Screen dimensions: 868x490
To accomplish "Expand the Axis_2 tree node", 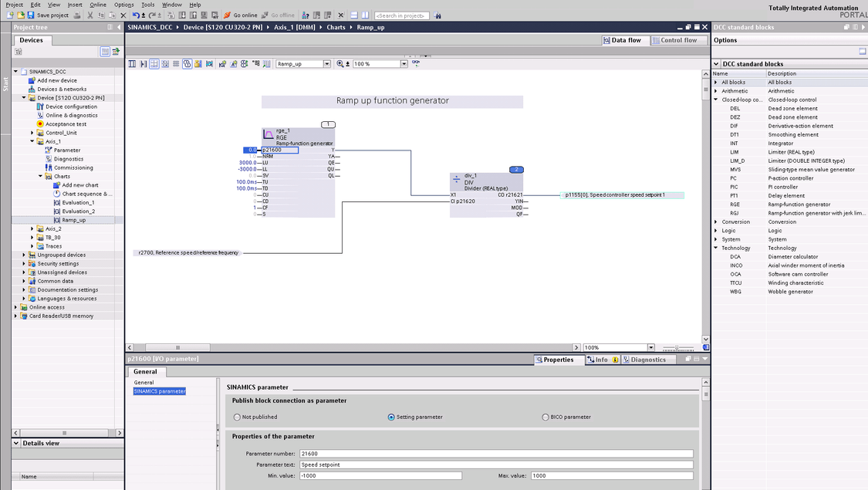I will click(32, 228).
